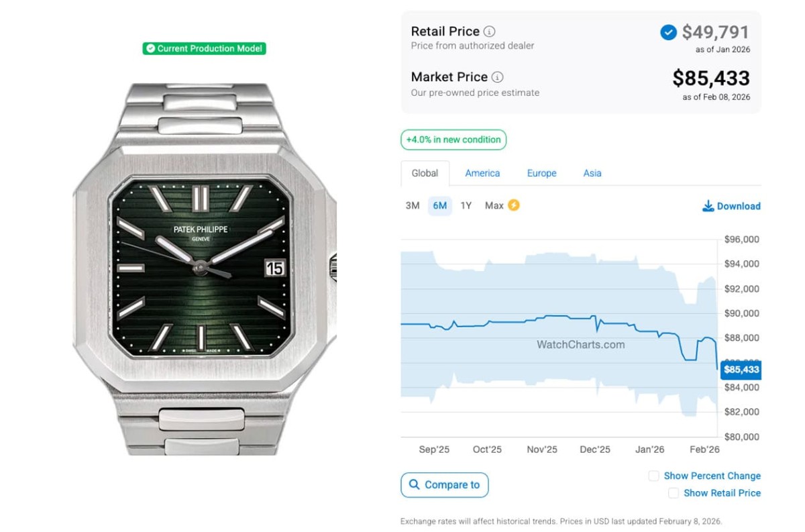The width and height of the screenshot is (805, 532).
Task: Choose the 6M time range
Action: coord(440,205)
